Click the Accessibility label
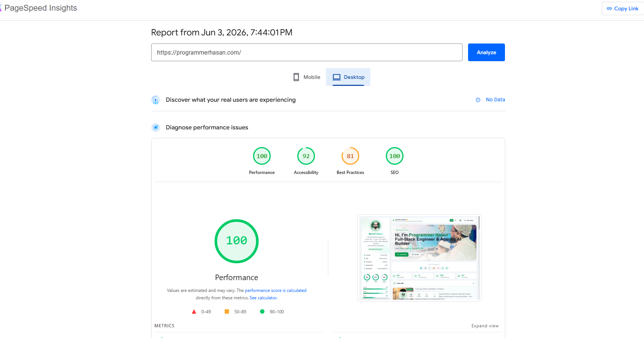Screen dimensions: 644x338 (306, 173)
